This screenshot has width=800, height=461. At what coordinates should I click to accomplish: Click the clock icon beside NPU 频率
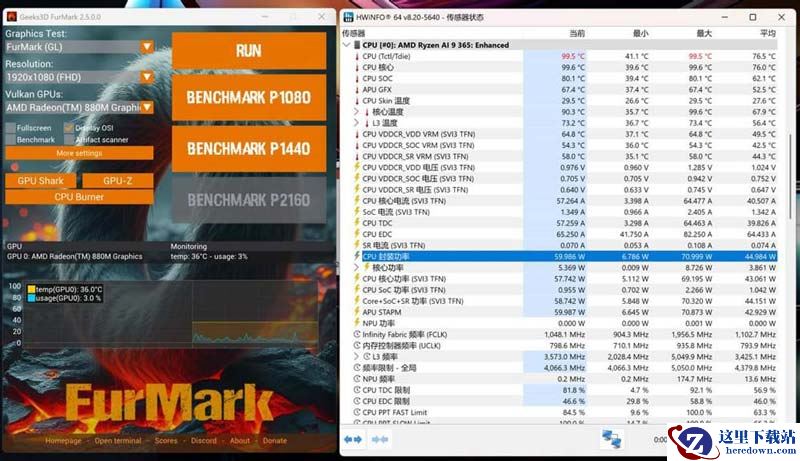point(357,379)
